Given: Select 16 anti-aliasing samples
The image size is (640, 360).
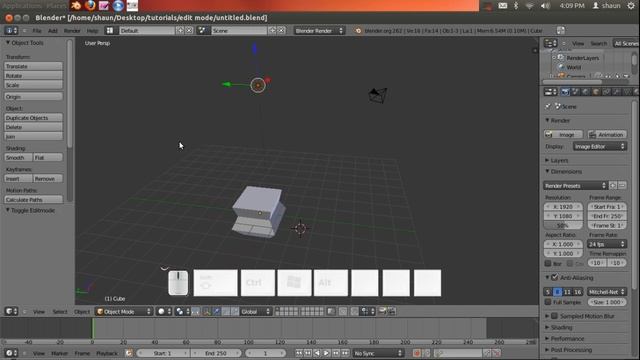Looking at the screenshot, I should point(578,292).
